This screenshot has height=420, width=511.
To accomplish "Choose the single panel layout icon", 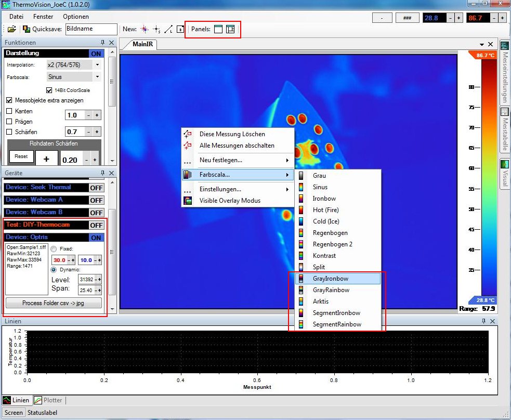I will coord(218,29).
